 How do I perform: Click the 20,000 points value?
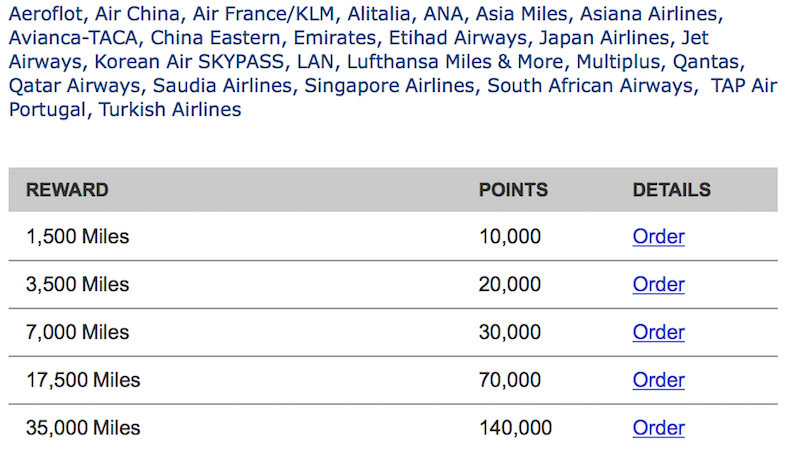(510, 284)
